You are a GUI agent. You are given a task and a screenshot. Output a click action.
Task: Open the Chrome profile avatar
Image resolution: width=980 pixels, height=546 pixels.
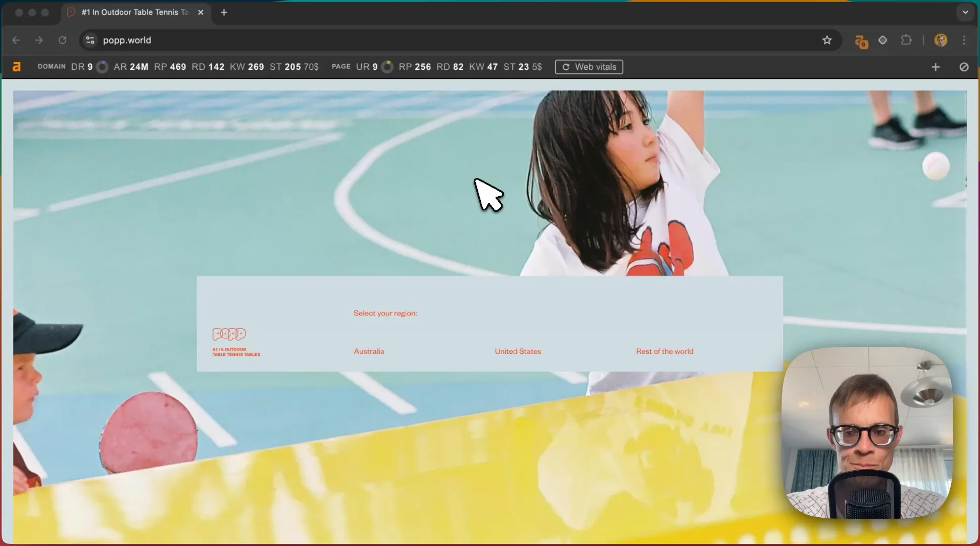coord(941,40)
